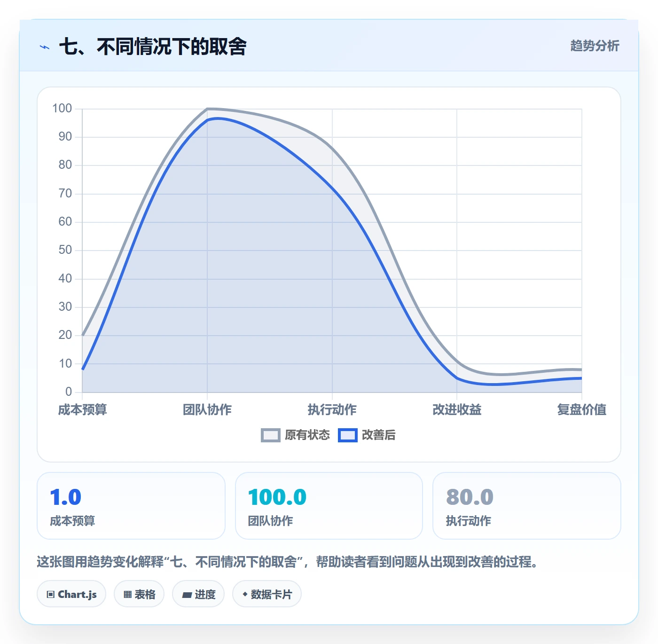Screen dimensions: 658x644
Task: Click the diamond icon in 数据卡片 tag
Action: 245,594
